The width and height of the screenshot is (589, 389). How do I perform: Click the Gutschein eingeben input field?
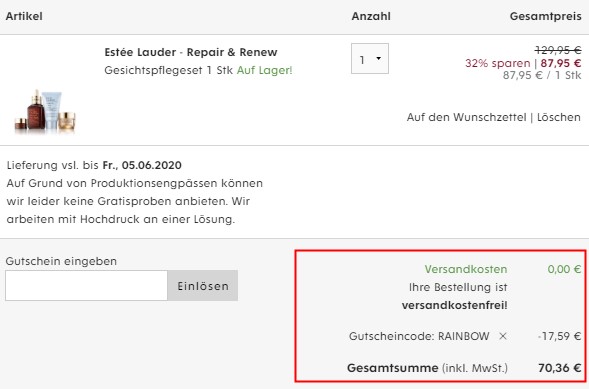pyautogui.click(x=86, y=285)
